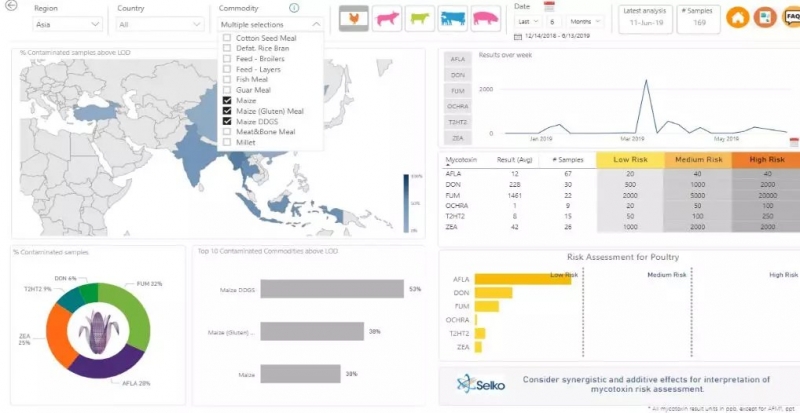The height and width of the screenshot is (413, 800).
Task: Select the ZEA mycotoxin tab
Action: click(x=458, y=138)
